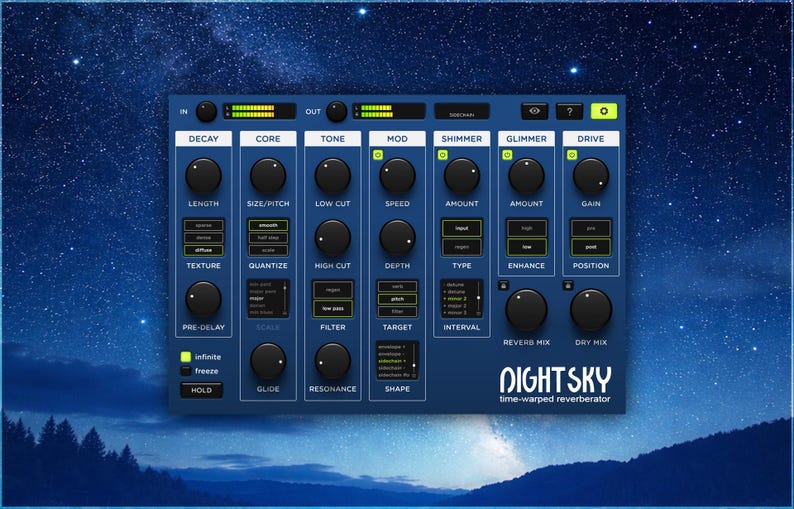Select sparse texture

204,225
